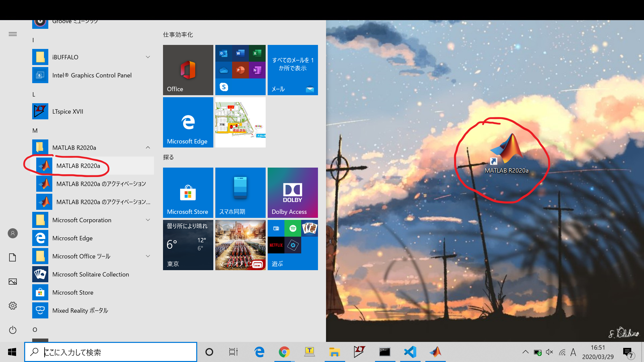Viewport: 644px width, 362px height.
Task: Open the Microsoft Store tile
Action: [188, 193]
